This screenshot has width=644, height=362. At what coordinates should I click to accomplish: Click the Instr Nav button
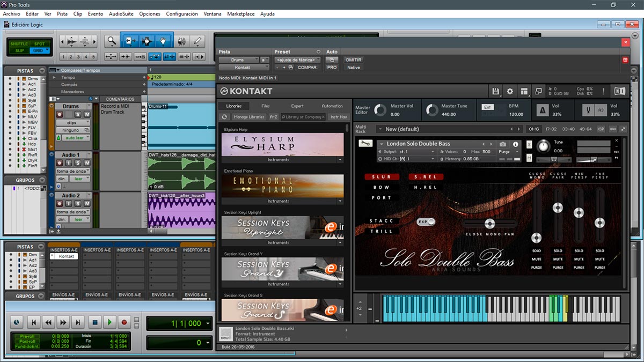(338, 117)
